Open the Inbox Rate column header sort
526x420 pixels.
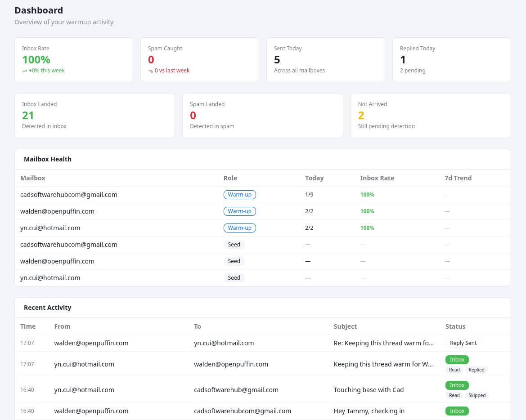point(377,178)
